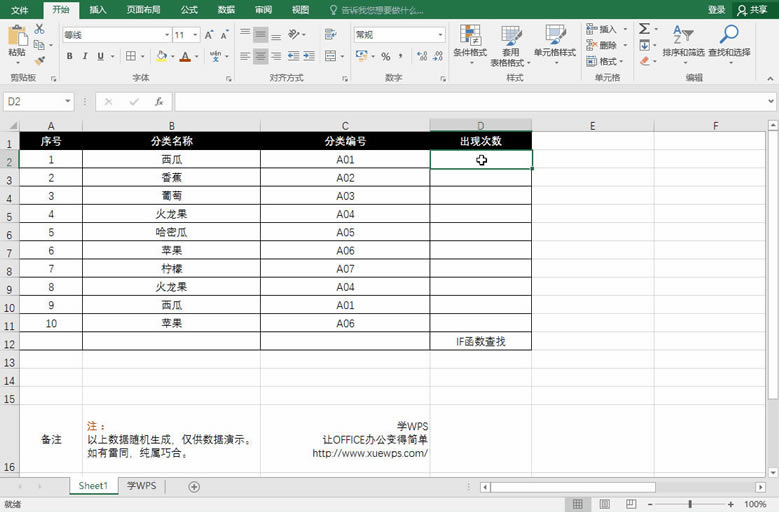Viewport: 779px width, 512px height.
Task: Open number format dropdown showing 常规
Action: [440, 35]
